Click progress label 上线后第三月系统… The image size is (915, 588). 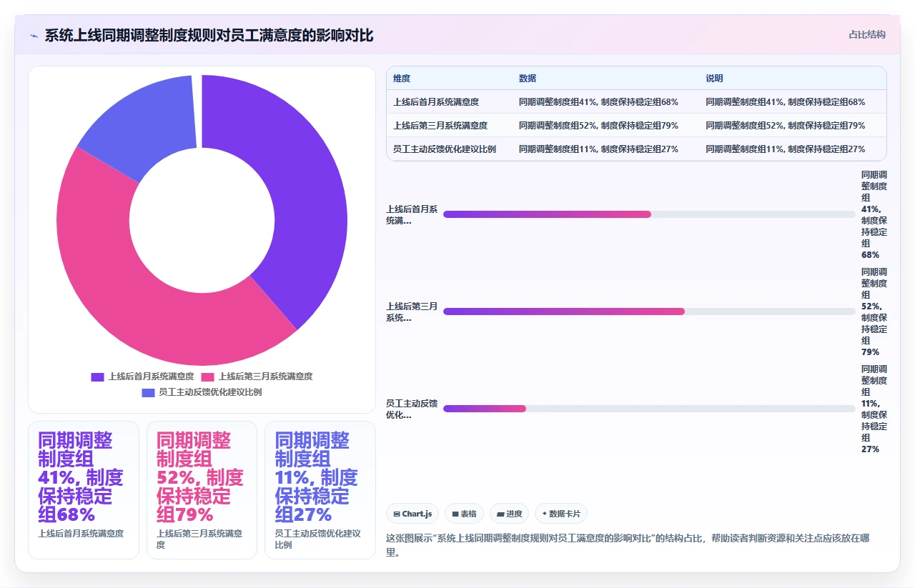pyautogui.click(x=412, y=312)
